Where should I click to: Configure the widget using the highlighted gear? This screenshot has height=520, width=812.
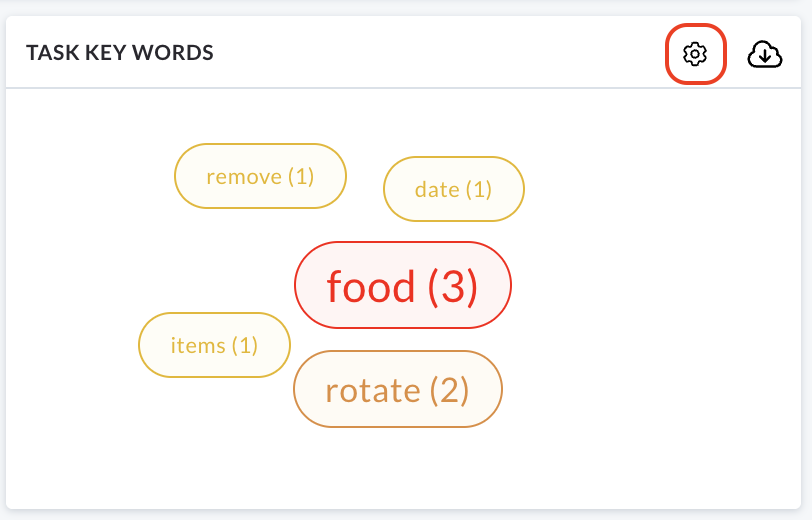click(x=695, y=54)
